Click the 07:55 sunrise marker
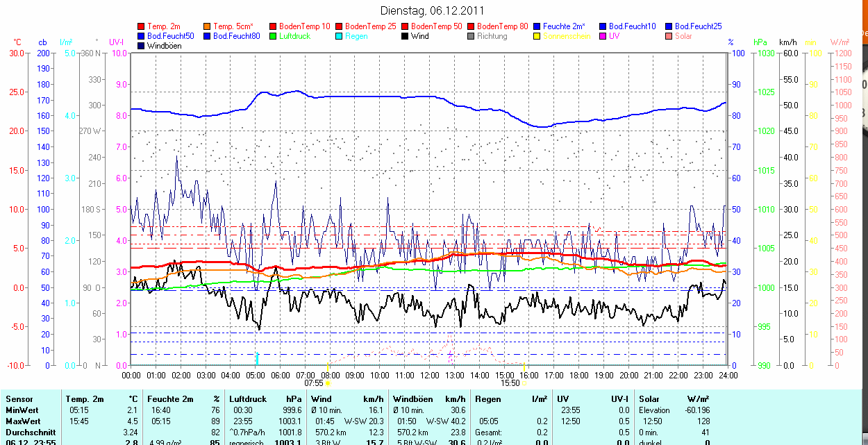 click(314, 383)
